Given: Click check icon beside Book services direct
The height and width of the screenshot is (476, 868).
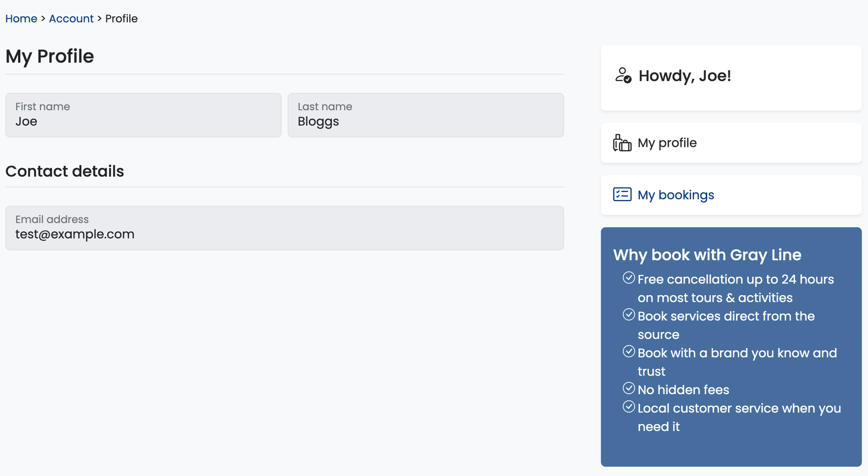Looking at the screenshot, I should (629, 314).
